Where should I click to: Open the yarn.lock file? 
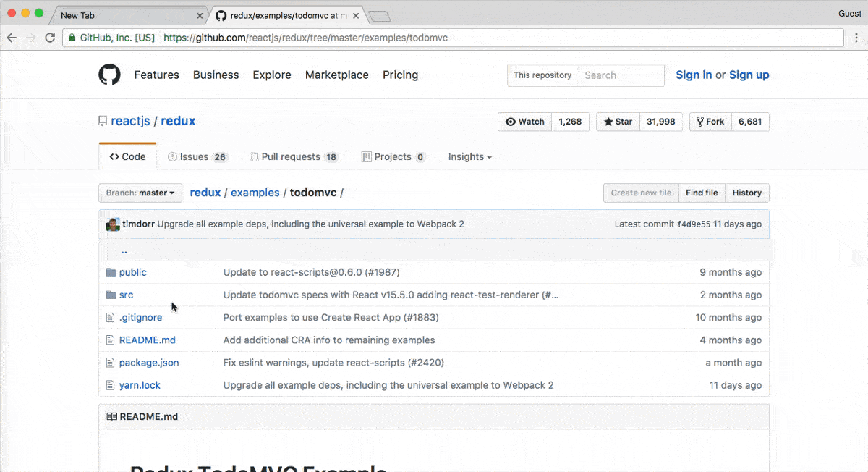(140, 384)
